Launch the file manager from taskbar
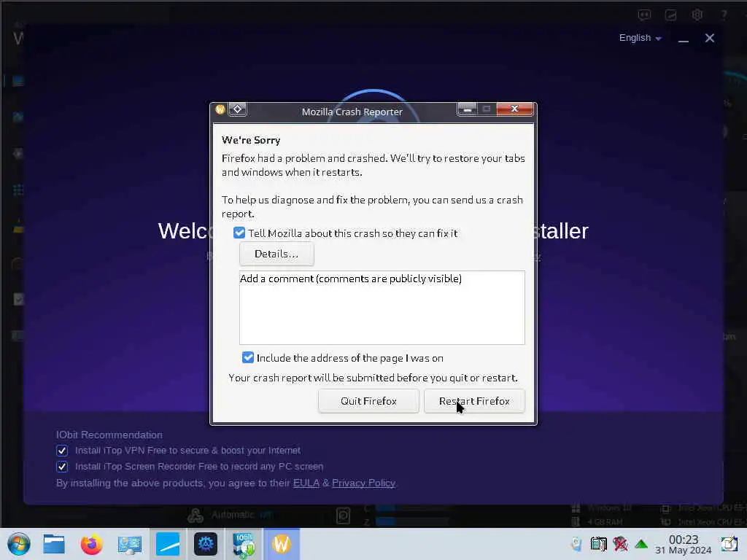This screenshot has width=747, height=560. click(54, 544)
